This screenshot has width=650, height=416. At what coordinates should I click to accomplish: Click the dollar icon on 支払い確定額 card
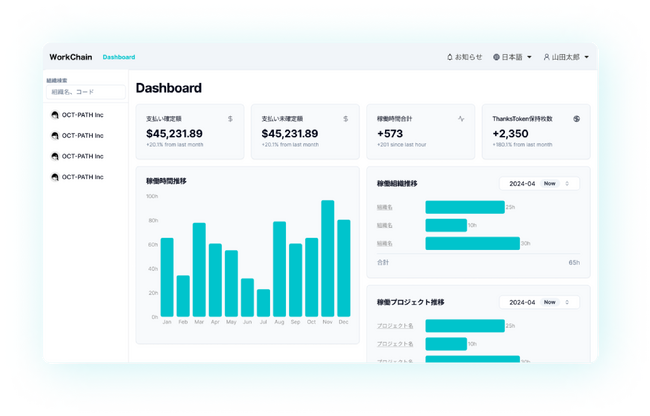pos(230,119)
